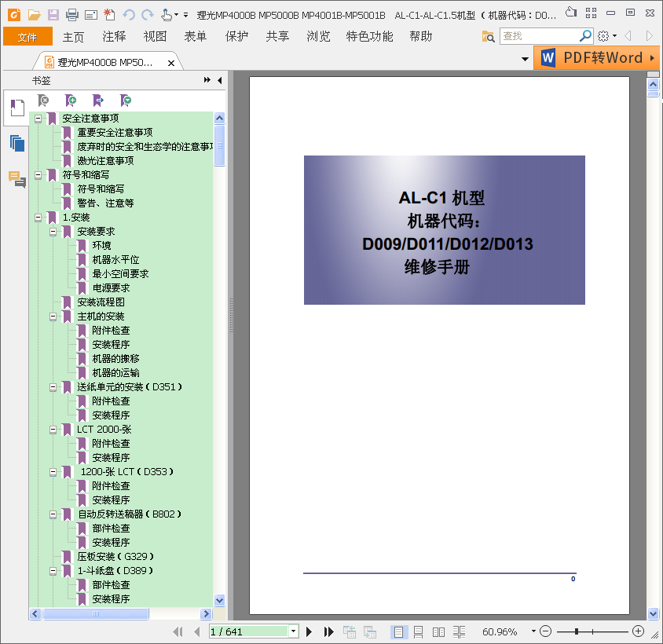Go to previous page arrow
663x644 pixels.
point(196,631)
